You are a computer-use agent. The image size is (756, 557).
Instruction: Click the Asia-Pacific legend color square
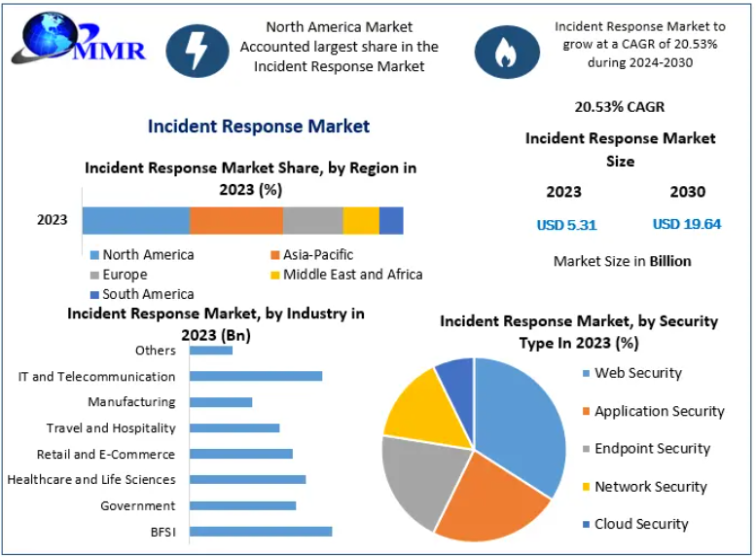(275, 255)
